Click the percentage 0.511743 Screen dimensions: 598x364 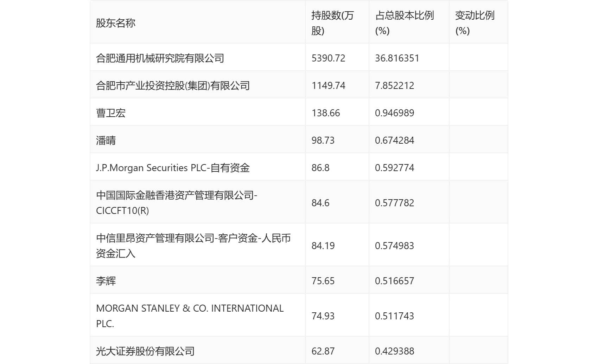tap(395, 316)
